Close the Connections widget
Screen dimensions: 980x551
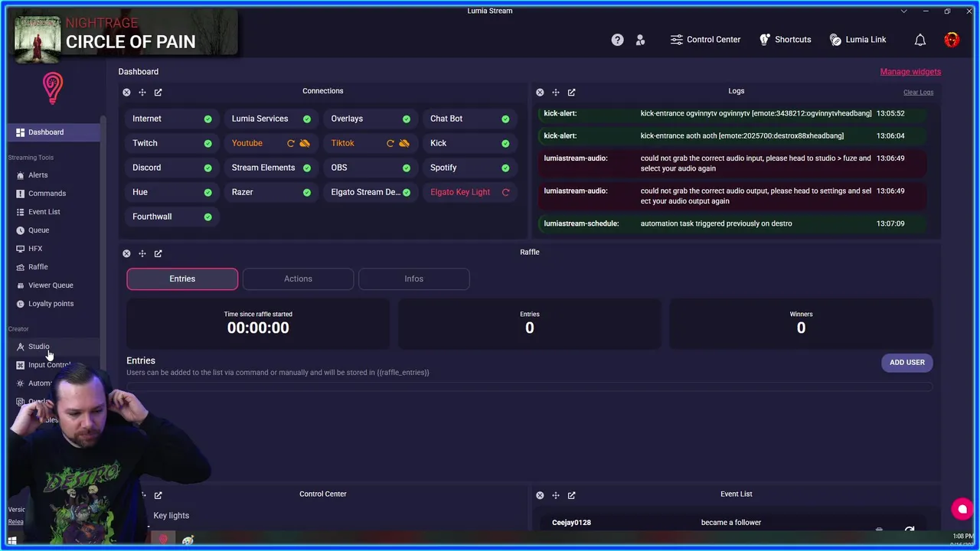pyautogui.click(x=126, y=92)
